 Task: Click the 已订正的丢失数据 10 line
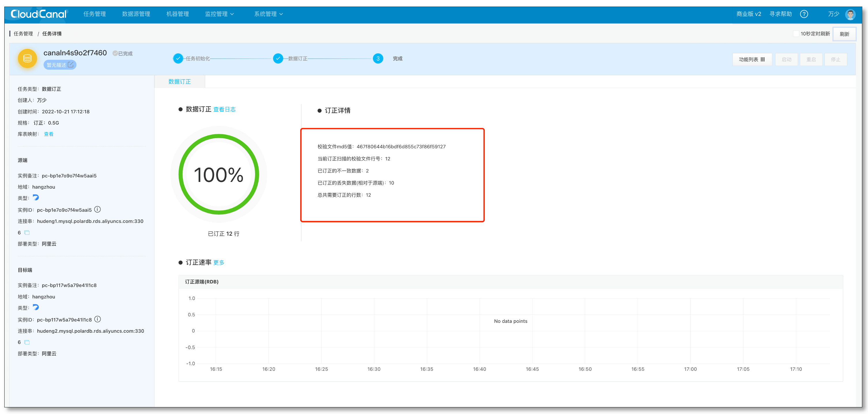pyautogui.click(x=356, y=183)
